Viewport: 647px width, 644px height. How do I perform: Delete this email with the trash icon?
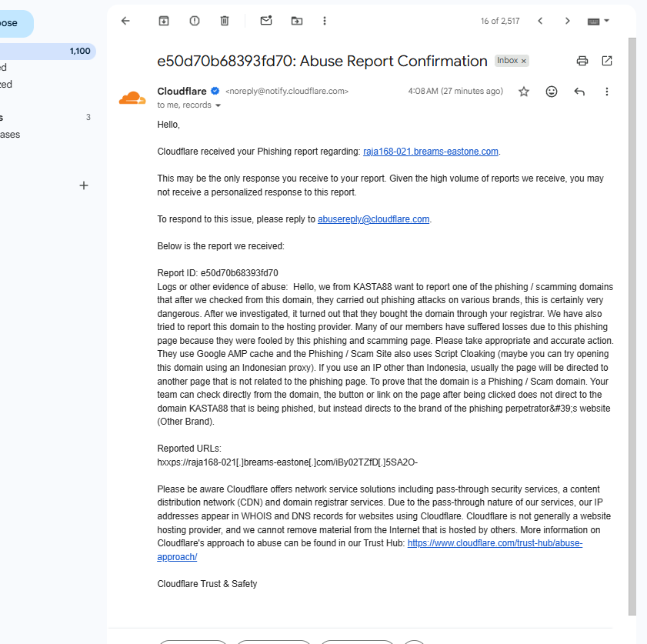pyautogui.click(x=225, y=21)
